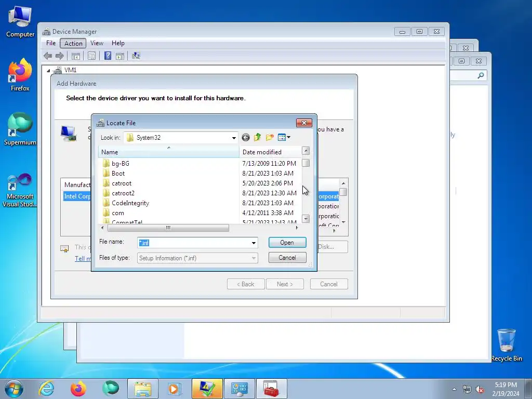Viewport: 532px width, 399px height.
Task: Select the CodeIntegrity folder
Action: coord(130,203)
